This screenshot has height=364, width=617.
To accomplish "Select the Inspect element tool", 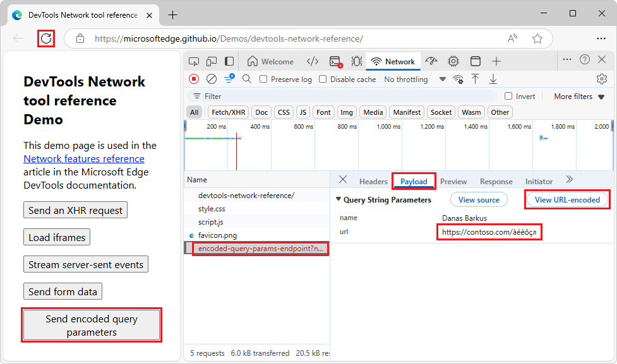I will 194,61.
